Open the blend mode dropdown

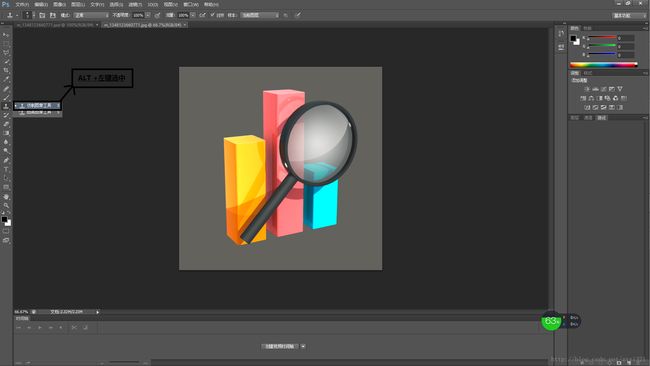point(92,15)
